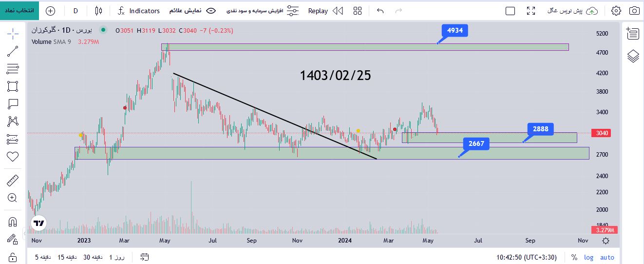
Task: Start bar Replay mode
Action: click(x=325, y=11)
